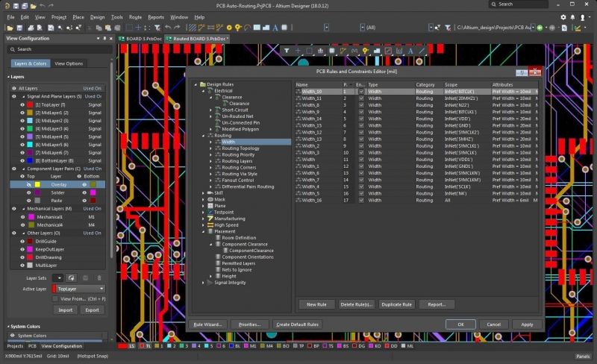The width and height of the screenshot is (597, 364).
Task: Click the View Configuration search field
Action: (x=60, y=49)
